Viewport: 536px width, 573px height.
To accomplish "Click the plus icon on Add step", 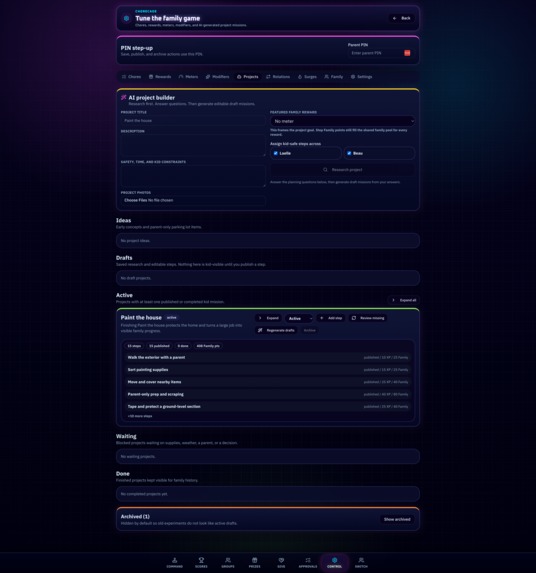I will (x=322, y=318).
